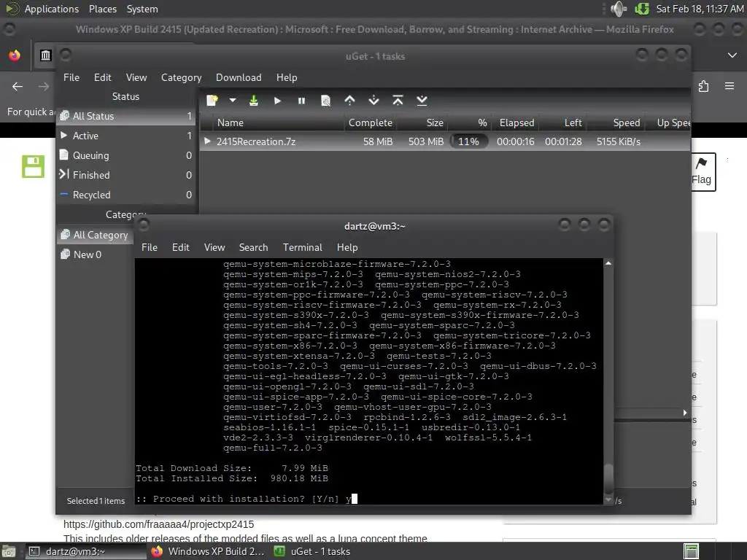Screen dimensions: 747x560
Task: Open the terminal File menu
Action: point(149,248)
